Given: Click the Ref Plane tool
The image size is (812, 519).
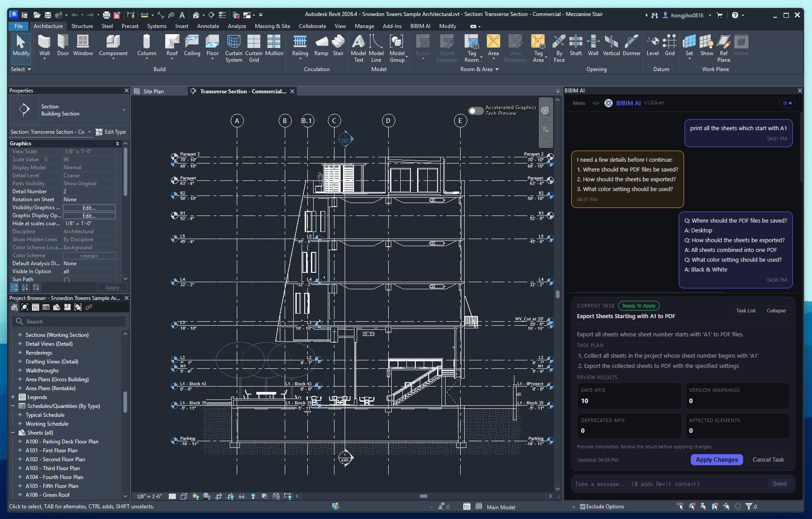Looking at the screenshot, I should 723,47.
